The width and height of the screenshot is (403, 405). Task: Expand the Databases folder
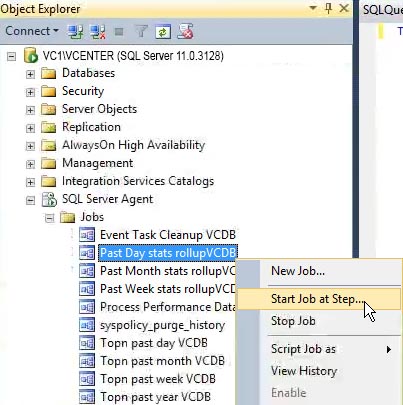point(30,74)
